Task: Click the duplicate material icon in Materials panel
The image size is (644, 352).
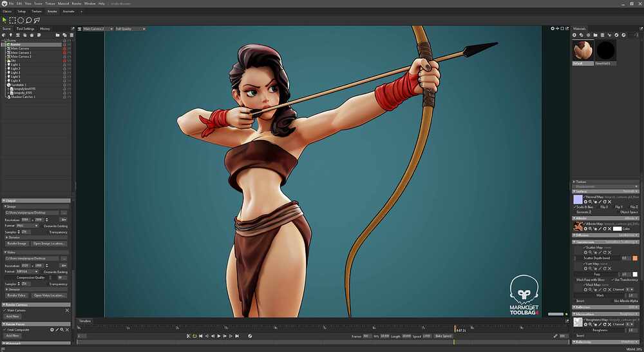Action: click(582, 35)
